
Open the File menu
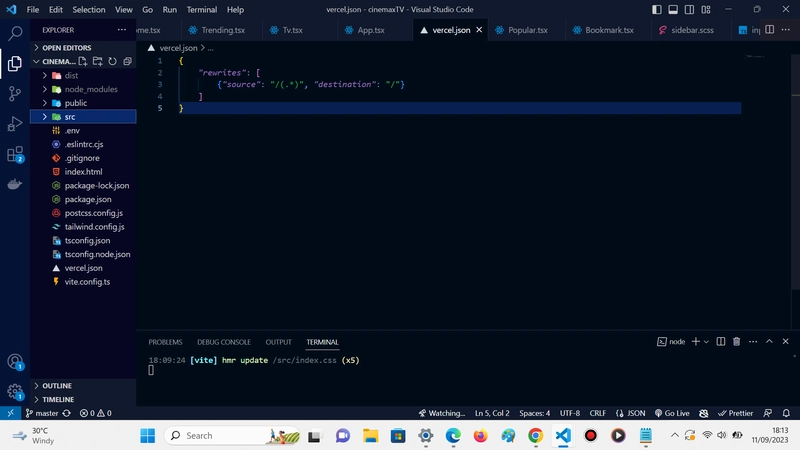33,9
